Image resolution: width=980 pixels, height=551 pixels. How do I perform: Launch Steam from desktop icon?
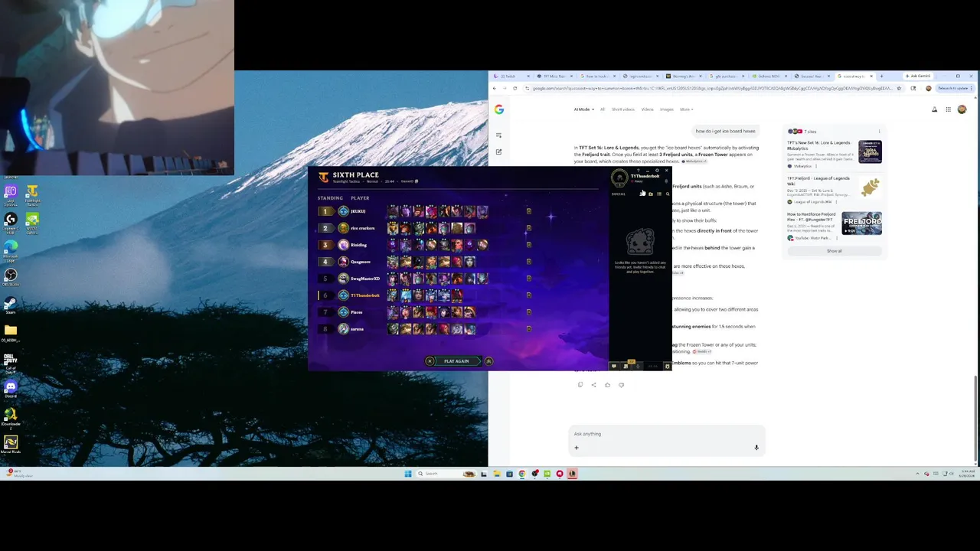point(11,305)
